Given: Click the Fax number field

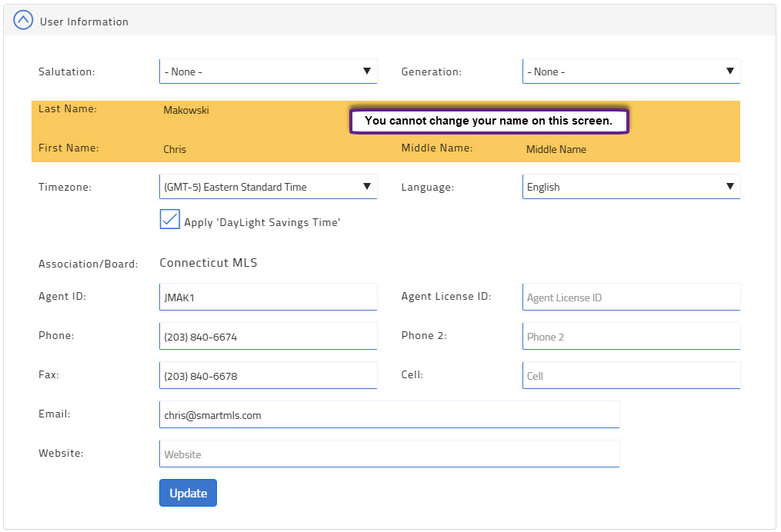Looking at the screenshot, I should (x=268, y=376).
